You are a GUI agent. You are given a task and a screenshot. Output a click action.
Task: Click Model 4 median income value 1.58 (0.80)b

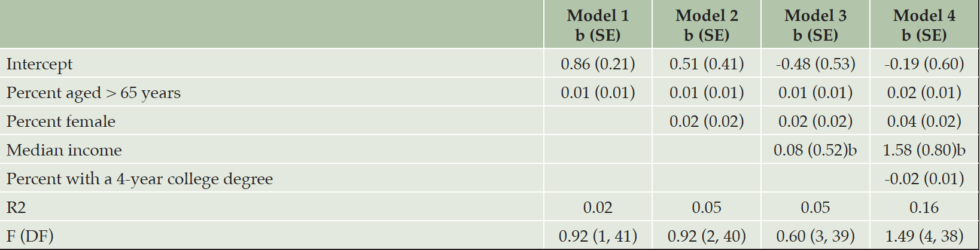(924, 150)
